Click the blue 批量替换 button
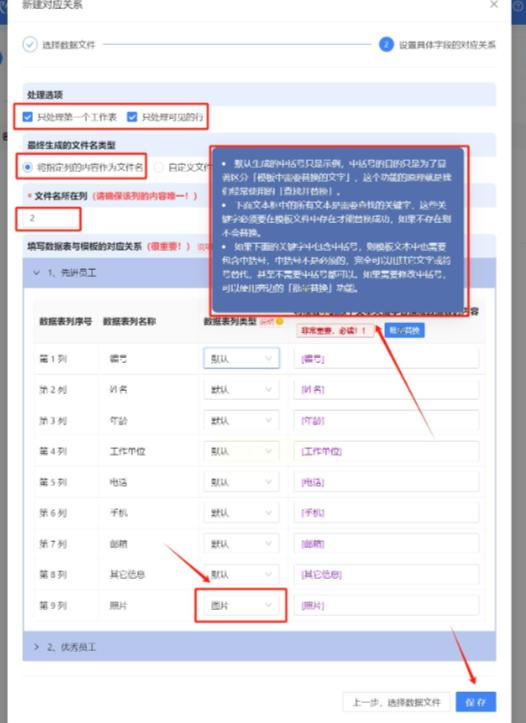 coord(404,330)
